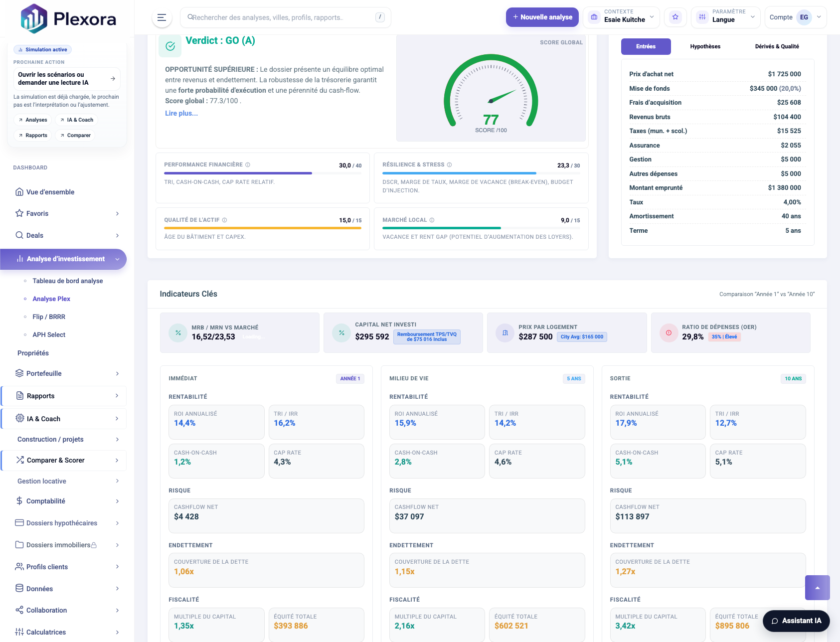Viewport: 840px width, 642px height.
Task: Open the Paramètre Langue dropdown
Action: pyautogui.click(x=725, y=17)
